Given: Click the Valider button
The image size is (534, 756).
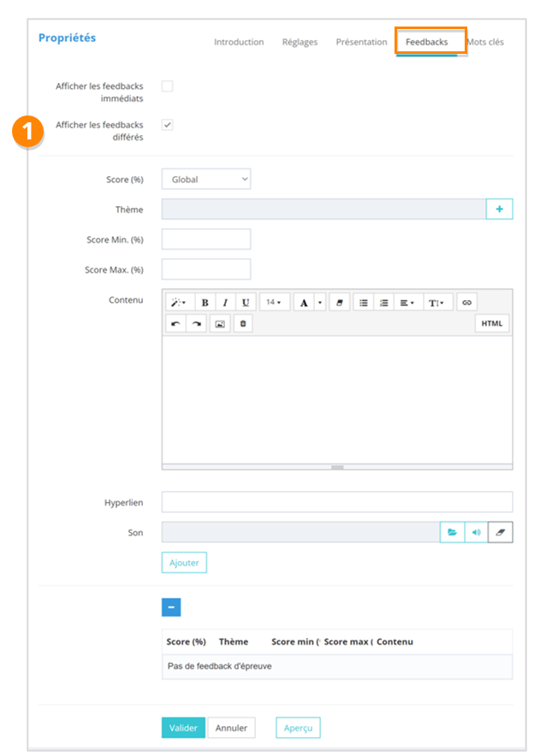Looking at the screenshot, I should (183, 728).
